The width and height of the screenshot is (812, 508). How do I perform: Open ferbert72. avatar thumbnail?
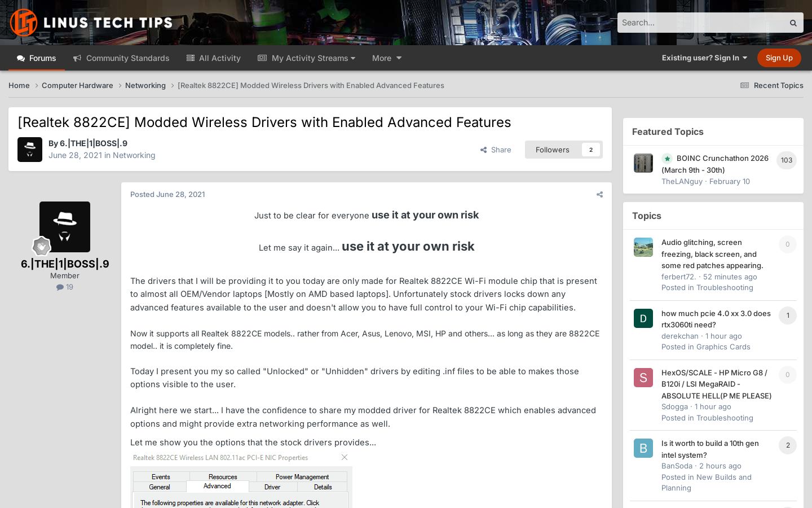(643, 247)
